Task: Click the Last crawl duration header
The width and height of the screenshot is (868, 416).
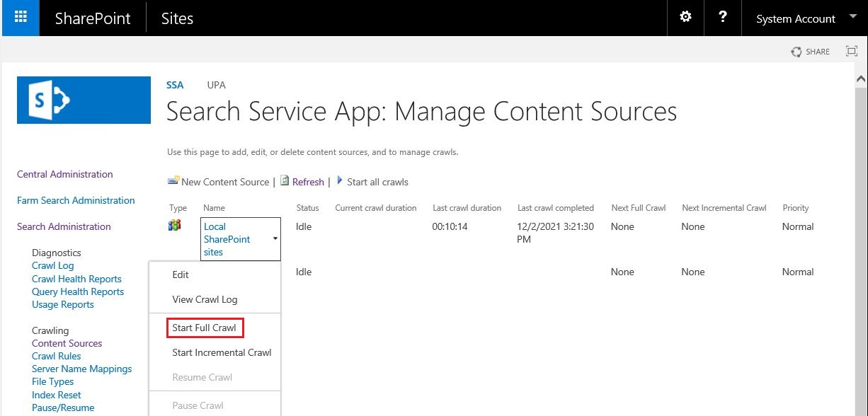Action: pyautogui.click(x=467, y=208)
